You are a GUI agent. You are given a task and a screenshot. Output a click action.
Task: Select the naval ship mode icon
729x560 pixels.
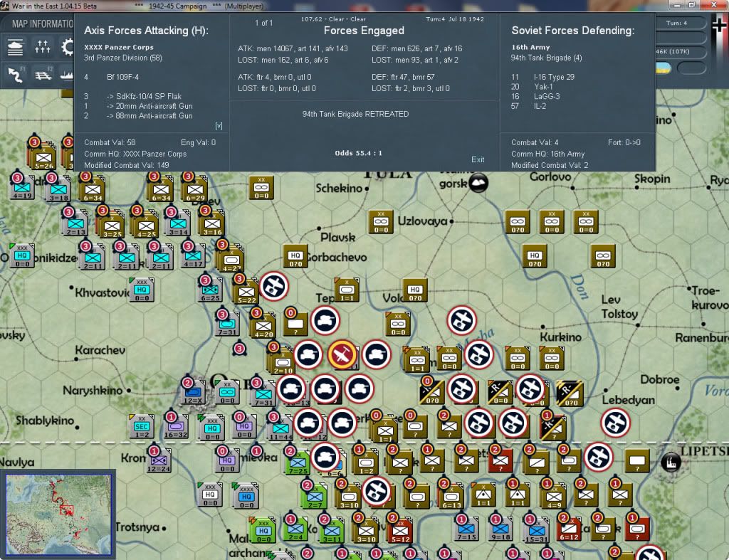[68, 75]
